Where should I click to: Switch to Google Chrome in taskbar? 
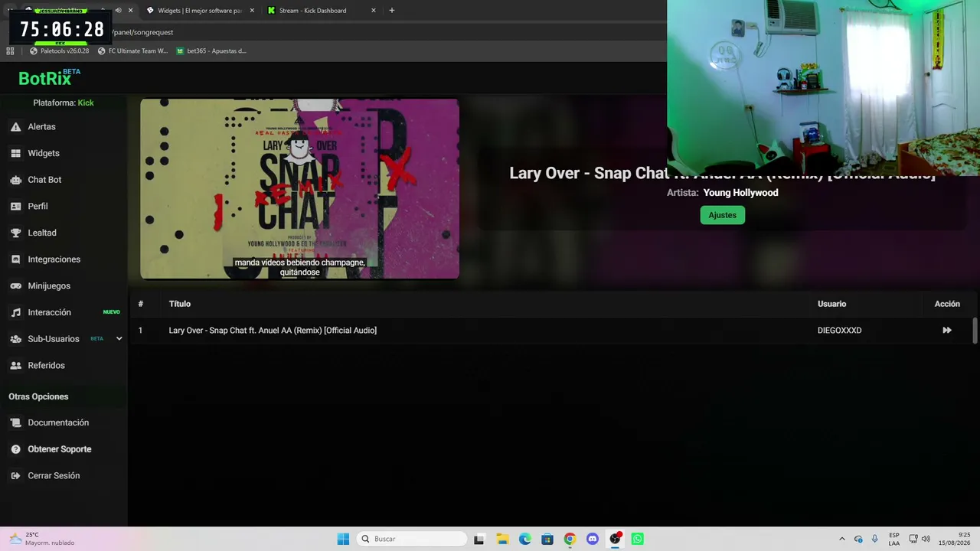pyautogui.click(x=570, y=539)
